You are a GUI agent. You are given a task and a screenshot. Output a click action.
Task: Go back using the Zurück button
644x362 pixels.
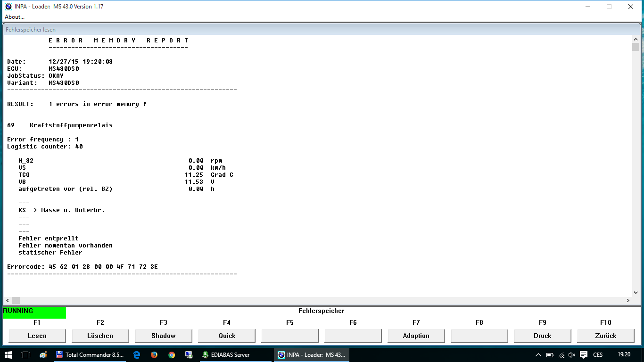tap(605, 336)
